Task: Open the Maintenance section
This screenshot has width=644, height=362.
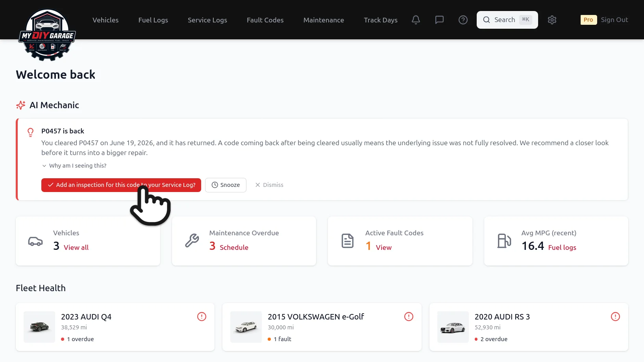Action: (x=324, y=20)
